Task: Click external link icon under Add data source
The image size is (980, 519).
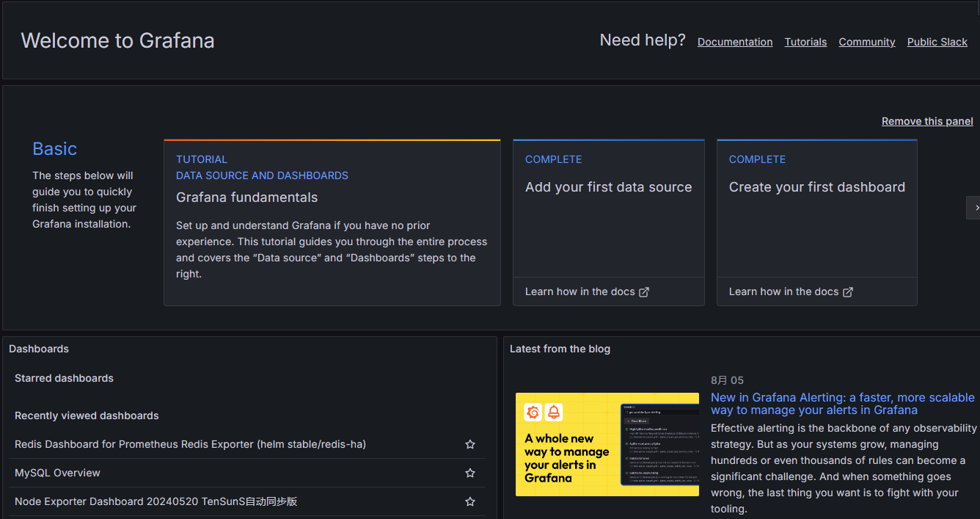Action: (644, 291)
